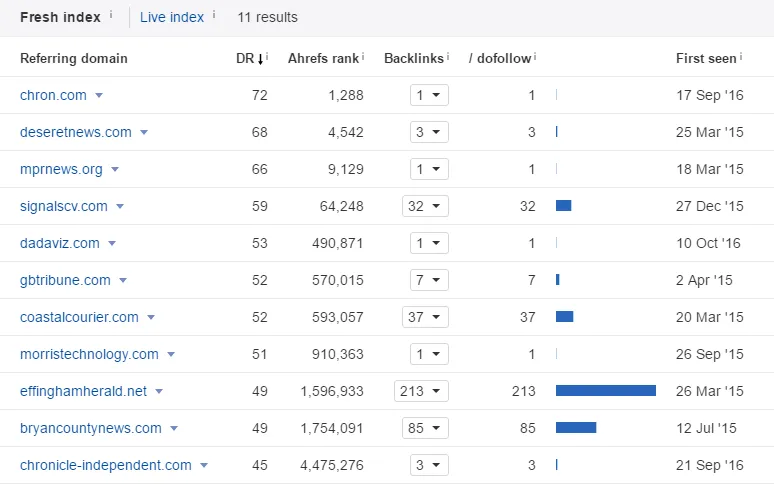Click Ahrefs rank info icon
Screen dimensions: 774x486
[x=363, y=57]
